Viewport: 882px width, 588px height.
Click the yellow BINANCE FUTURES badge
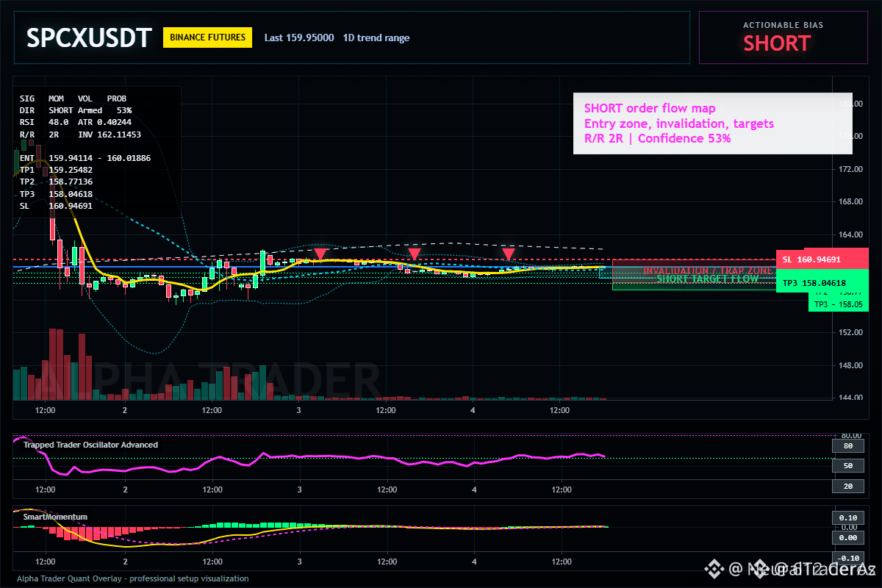pyautogui.click(x=207, y=37)
